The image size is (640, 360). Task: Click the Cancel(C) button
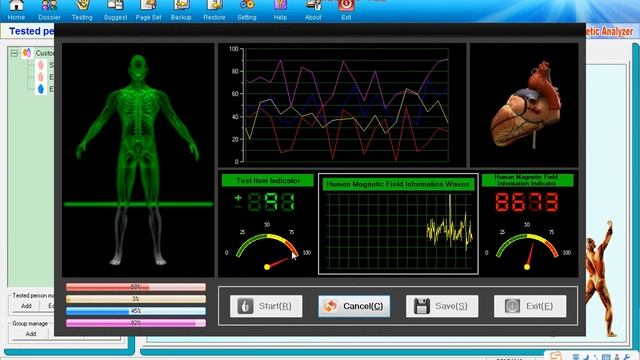click(354, 306)
